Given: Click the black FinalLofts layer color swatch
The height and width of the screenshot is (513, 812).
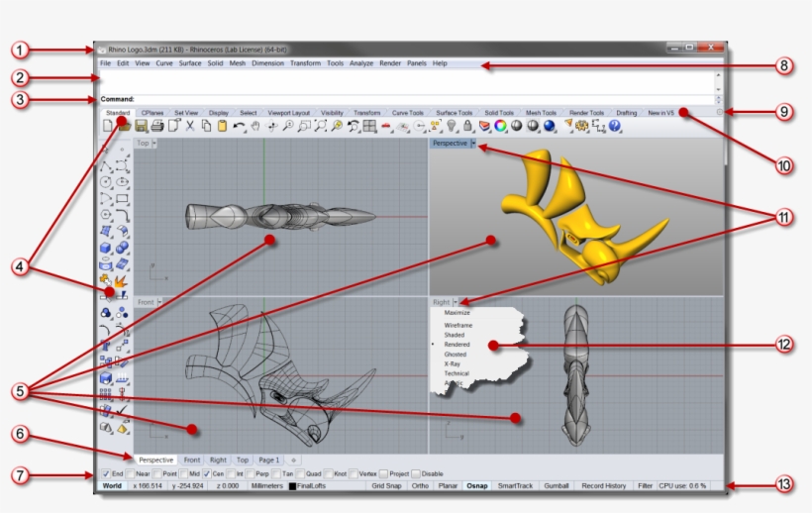Looking at the screenshot, I should [292, 486].
